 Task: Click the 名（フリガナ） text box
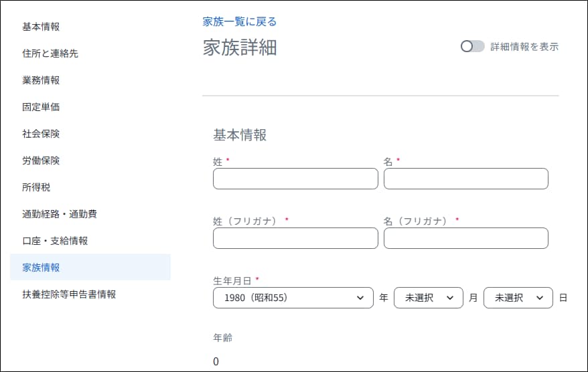(465, 238)
